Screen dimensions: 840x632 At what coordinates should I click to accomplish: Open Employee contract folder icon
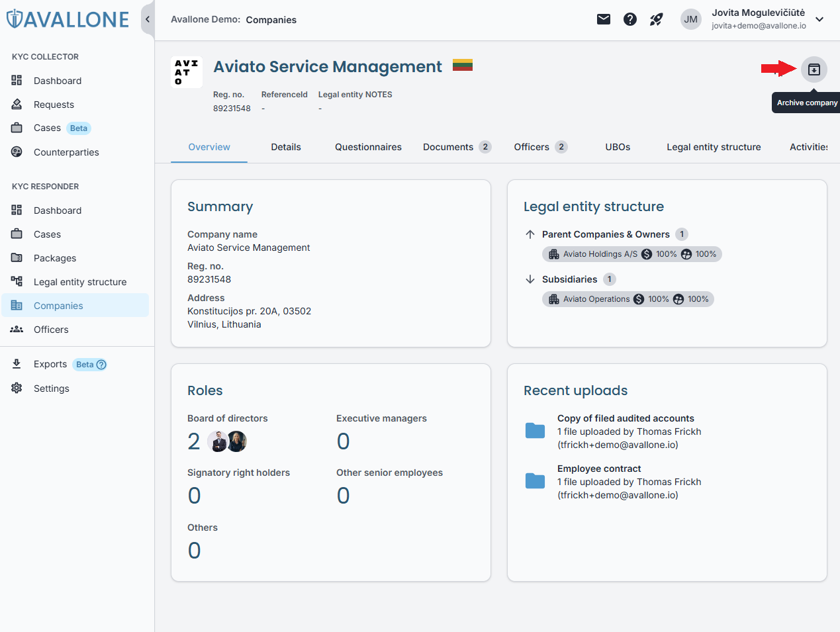[535, 481]
